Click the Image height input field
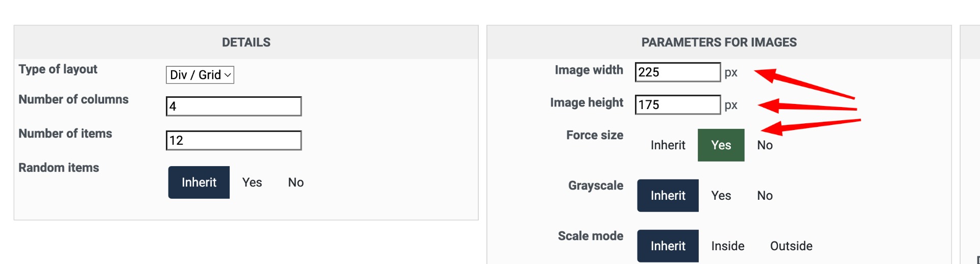This screenshot has width=980, height=264. [677, 105]
